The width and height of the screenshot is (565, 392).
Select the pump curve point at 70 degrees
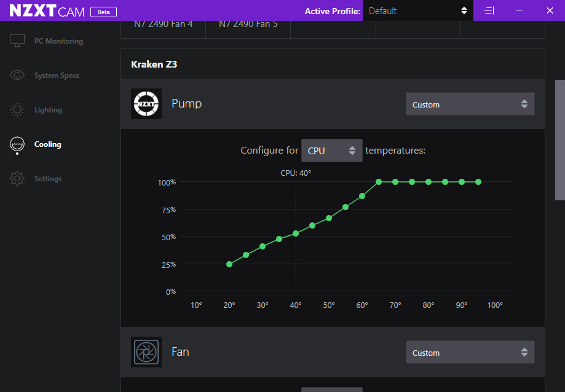395,182
